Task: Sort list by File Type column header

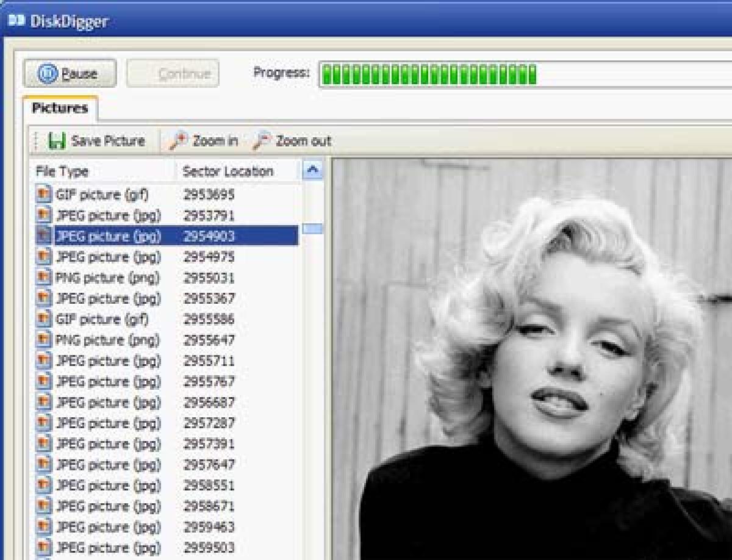Action: click(104, 171)
